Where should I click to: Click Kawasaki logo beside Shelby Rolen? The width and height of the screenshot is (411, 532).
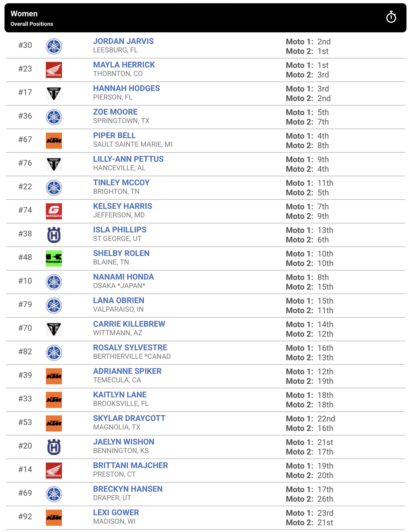[54, 258]
